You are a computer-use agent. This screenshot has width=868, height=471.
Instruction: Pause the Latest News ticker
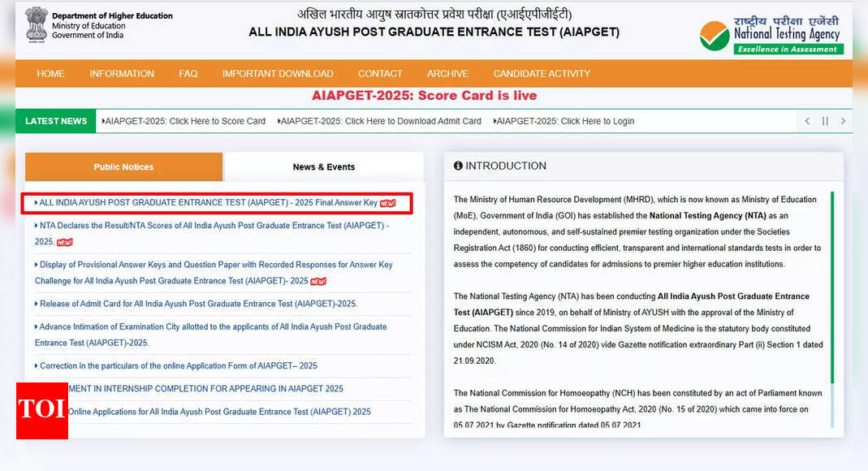point(825,121)
